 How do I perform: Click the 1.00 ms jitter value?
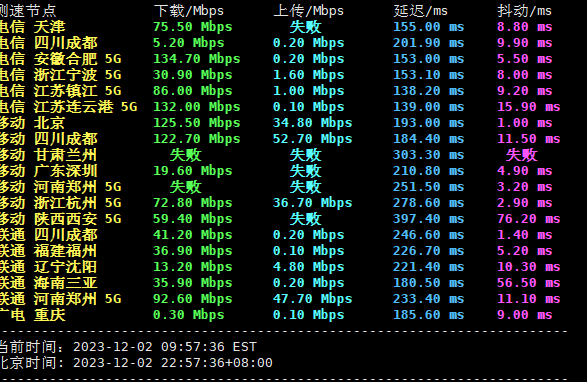524,123
